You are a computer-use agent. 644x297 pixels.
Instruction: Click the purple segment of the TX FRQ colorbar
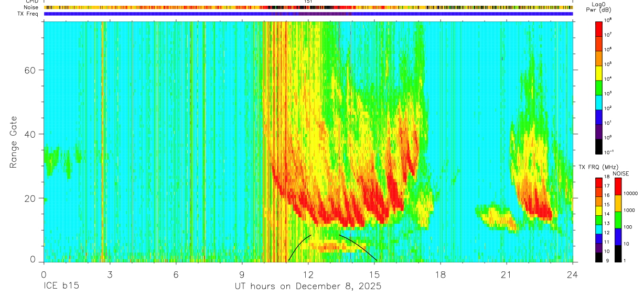tap(599, 249)
